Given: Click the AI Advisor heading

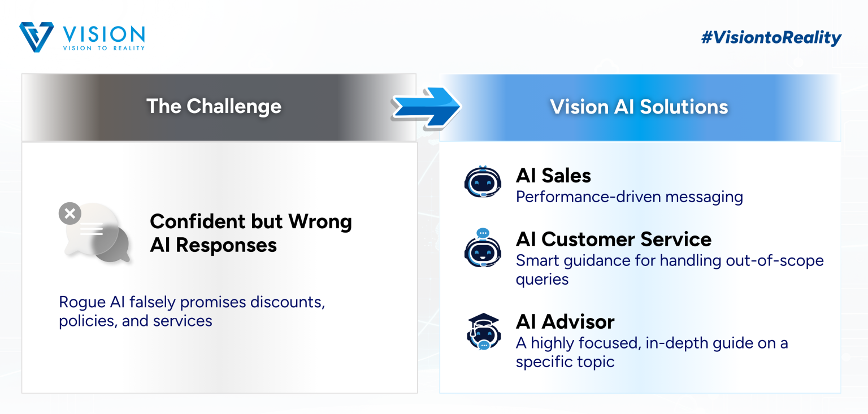Looking at the screenshot, I should point(565,322).
